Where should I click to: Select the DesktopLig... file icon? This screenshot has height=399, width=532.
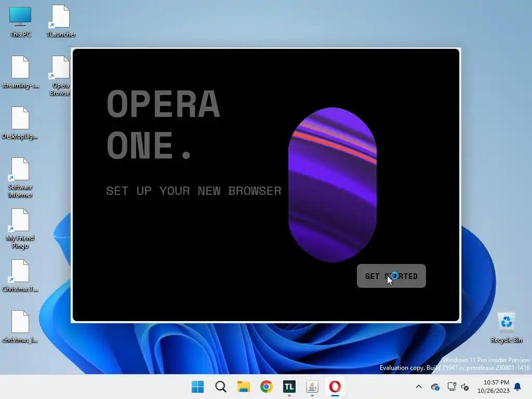tap(20, 123)
